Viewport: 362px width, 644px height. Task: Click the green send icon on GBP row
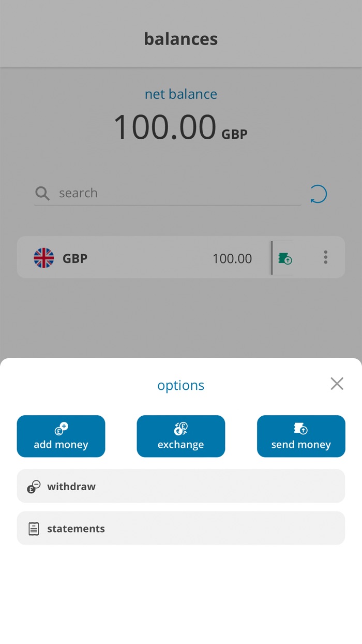coord(285,257)
